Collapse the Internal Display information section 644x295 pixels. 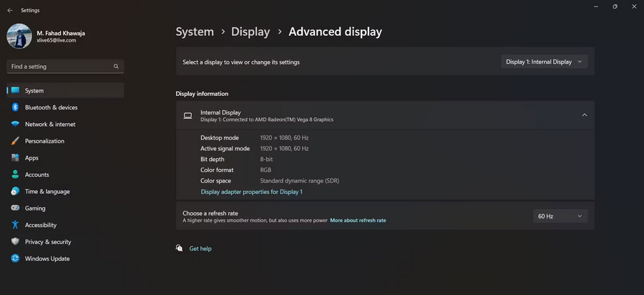coord(585,115)
